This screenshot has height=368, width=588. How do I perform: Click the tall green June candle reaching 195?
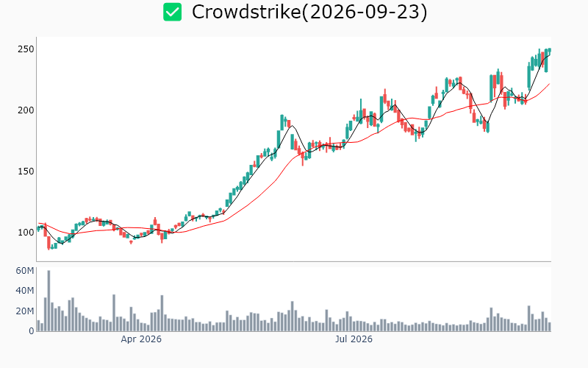coord(282,123)
